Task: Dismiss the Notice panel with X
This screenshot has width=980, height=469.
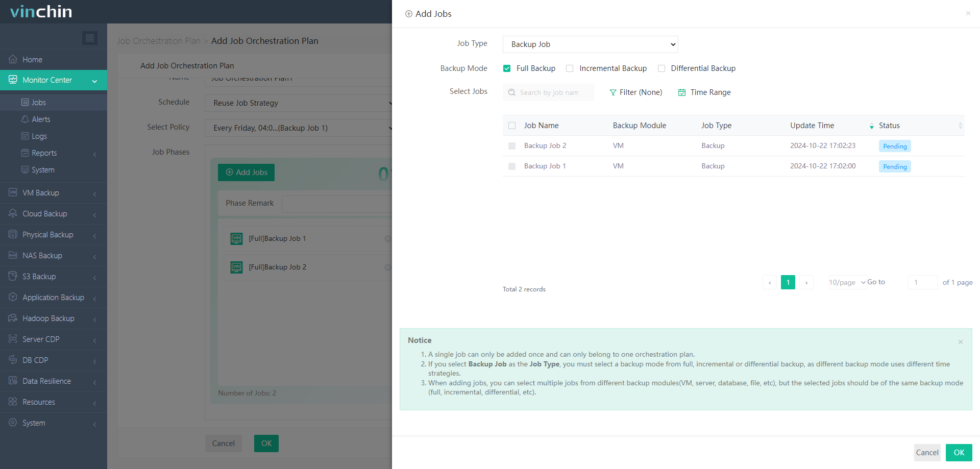Action: point(960,342)
